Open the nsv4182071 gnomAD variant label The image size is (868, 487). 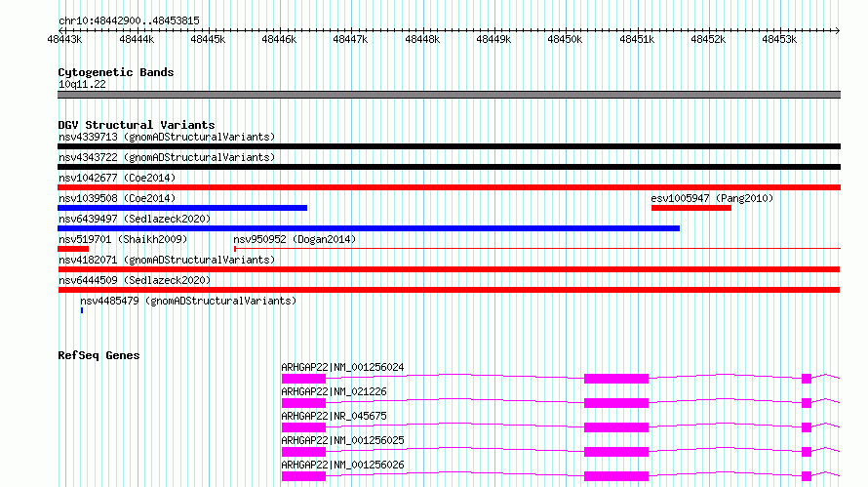167,260
